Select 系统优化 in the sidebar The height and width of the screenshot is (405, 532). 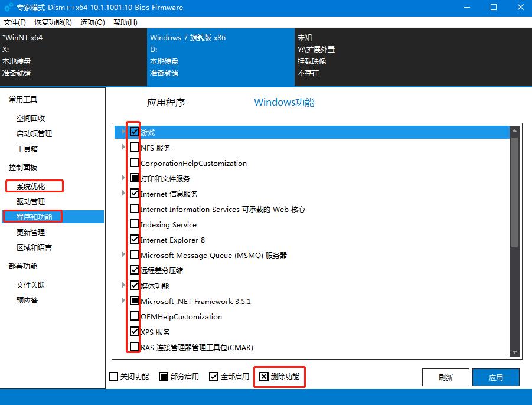coord(30,185)
